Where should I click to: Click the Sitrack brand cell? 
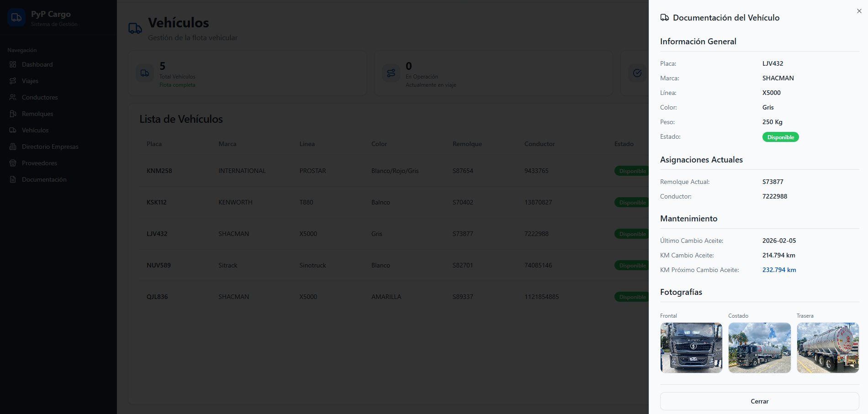228,265
